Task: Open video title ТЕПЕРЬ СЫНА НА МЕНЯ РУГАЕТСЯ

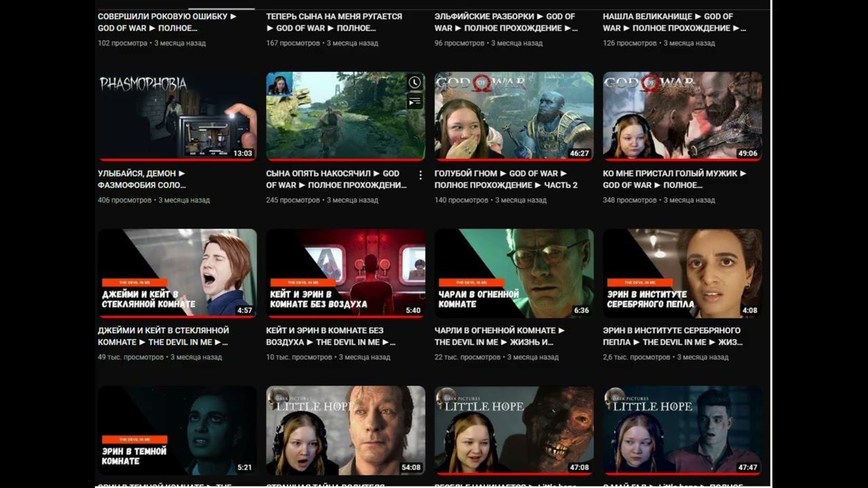Action: [334, 22]
